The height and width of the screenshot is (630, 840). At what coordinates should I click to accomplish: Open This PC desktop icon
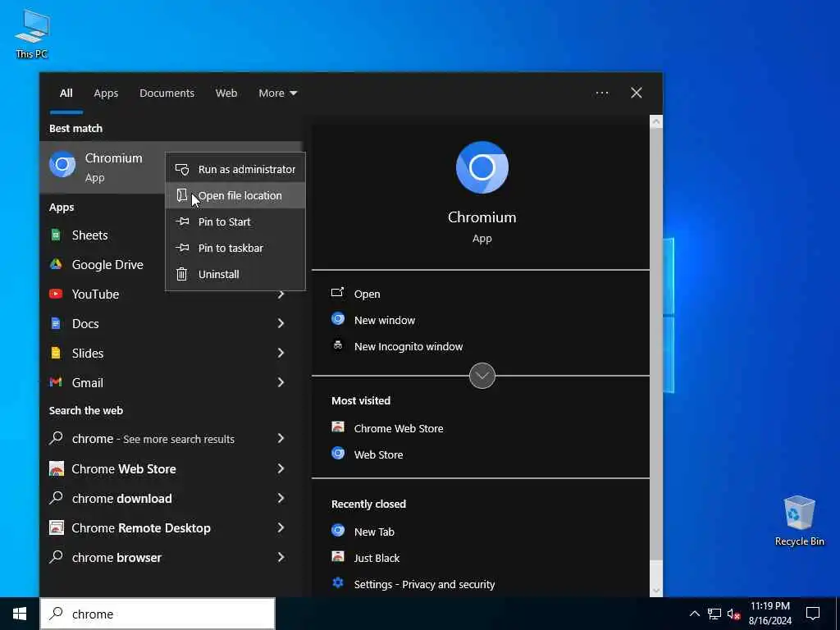(32, 34)
